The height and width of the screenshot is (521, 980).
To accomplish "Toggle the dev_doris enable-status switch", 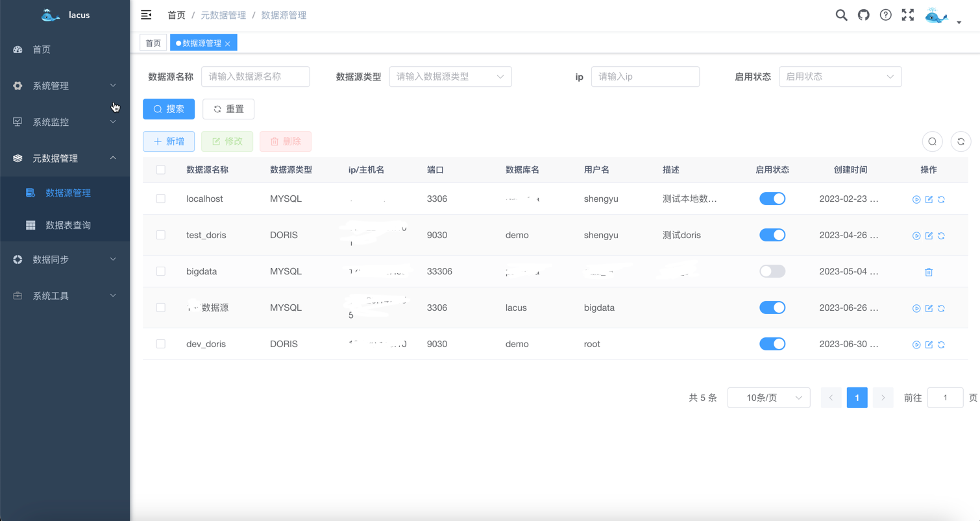I will click(772, 344).
